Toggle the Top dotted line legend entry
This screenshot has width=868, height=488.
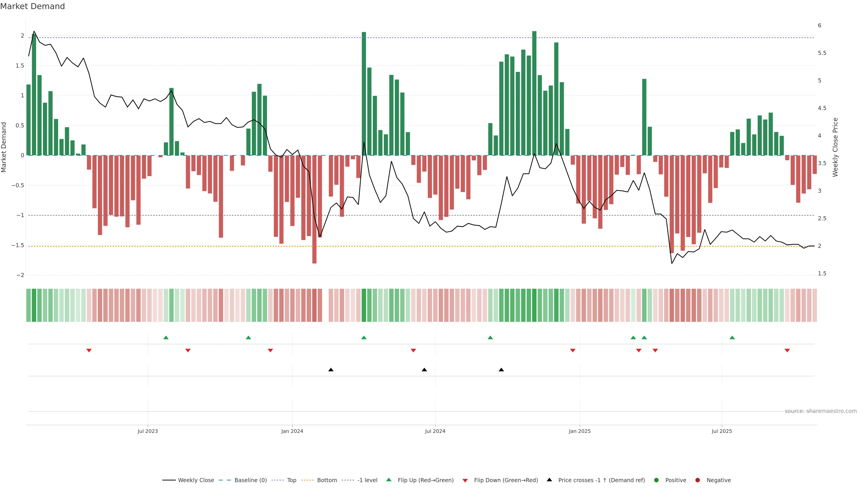coord(291,480)
